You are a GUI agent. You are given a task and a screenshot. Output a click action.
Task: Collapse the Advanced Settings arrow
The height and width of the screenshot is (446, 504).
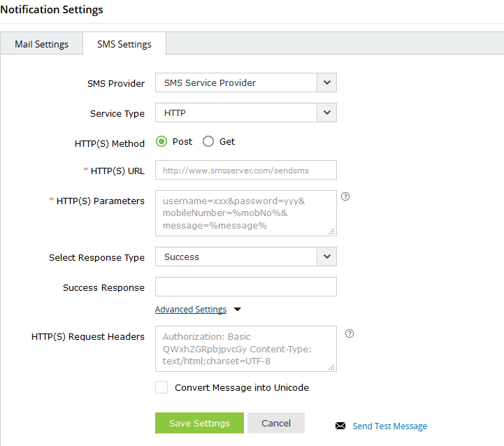point(237,310)
